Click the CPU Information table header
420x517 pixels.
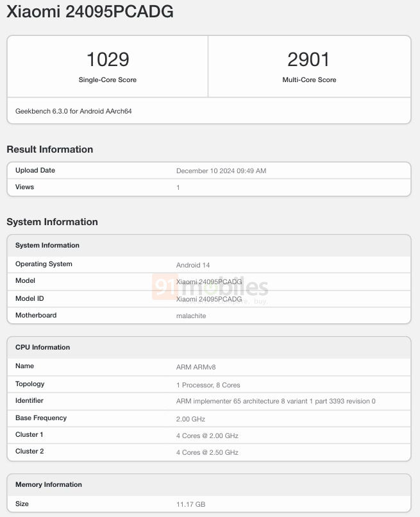pos(42,348)
